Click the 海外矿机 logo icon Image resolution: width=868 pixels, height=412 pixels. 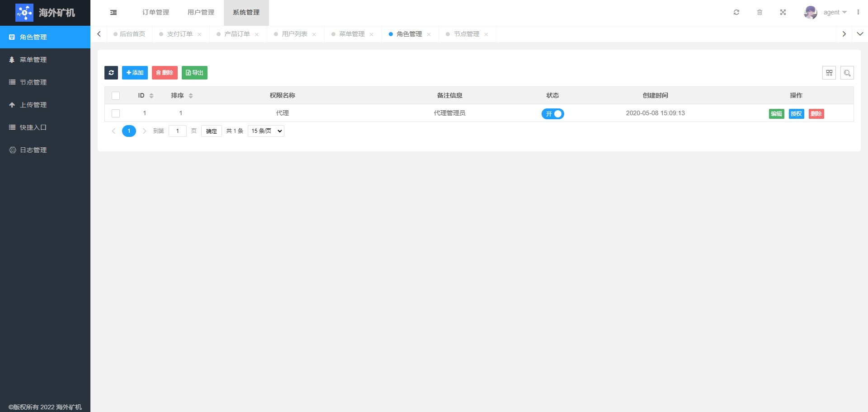(x=24, y=13)
